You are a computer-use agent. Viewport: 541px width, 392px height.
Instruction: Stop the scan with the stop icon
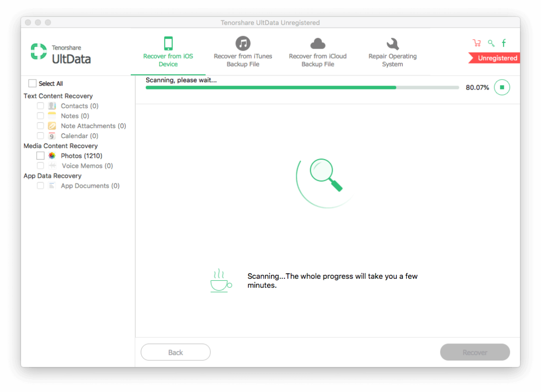coord(501,88)
